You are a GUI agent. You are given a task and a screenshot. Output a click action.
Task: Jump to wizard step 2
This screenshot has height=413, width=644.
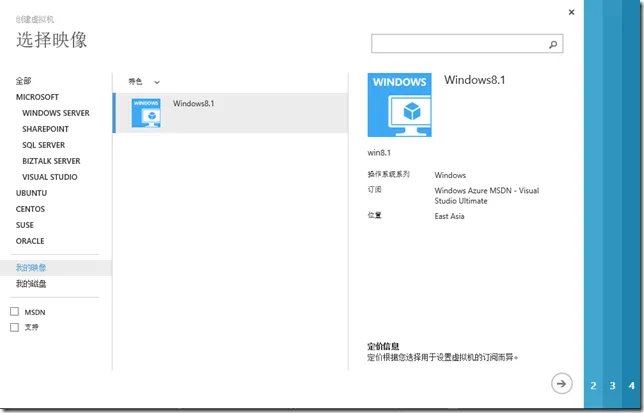click(x=593, y=385)
